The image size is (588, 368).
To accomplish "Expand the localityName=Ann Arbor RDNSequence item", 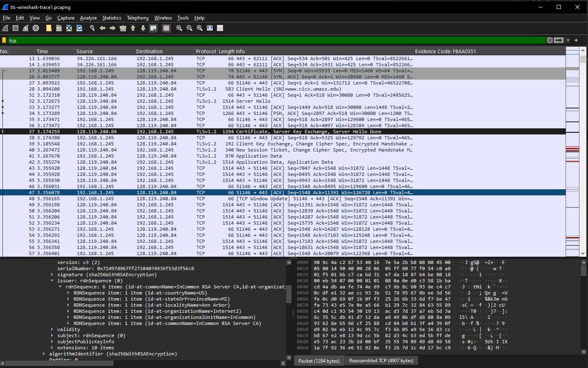I will tap(68, 305).
